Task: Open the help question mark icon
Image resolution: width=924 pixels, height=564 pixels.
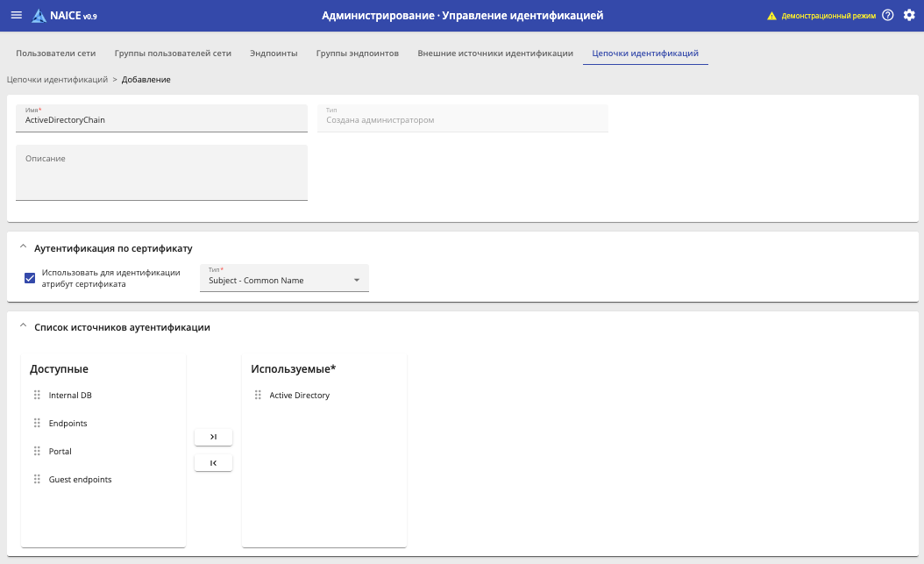Action: 887,16
